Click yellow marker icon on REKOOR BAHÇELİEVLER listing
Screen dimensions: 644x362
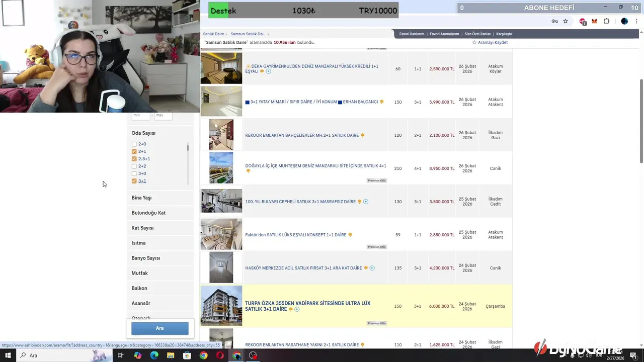[x=362, y=135]
